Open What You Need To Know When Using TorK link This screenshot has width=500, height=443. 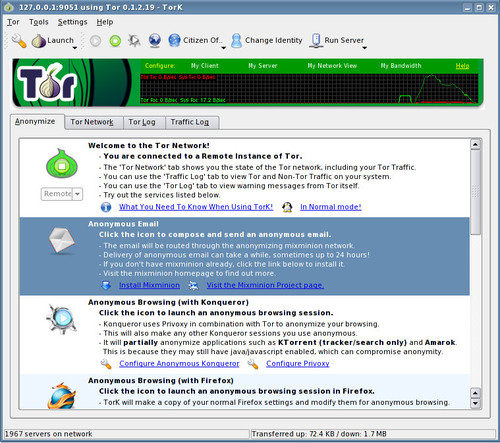pos(196,207)
